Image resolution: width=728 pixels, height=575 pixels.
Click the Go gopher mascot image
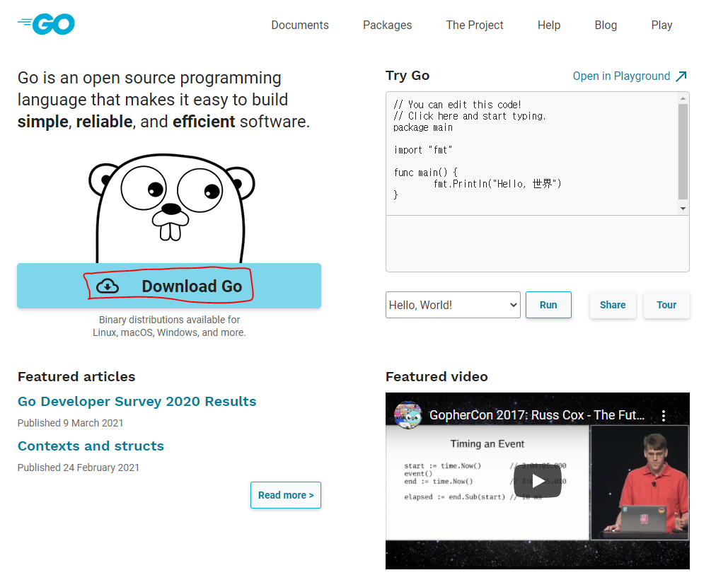coord(171,209)
